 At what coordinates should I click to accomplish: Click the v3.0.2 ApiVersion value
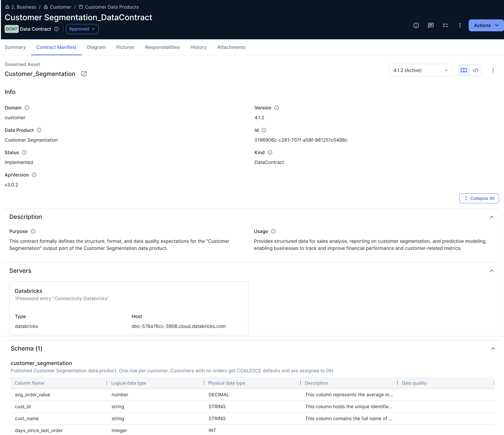[x=11, y=185]
